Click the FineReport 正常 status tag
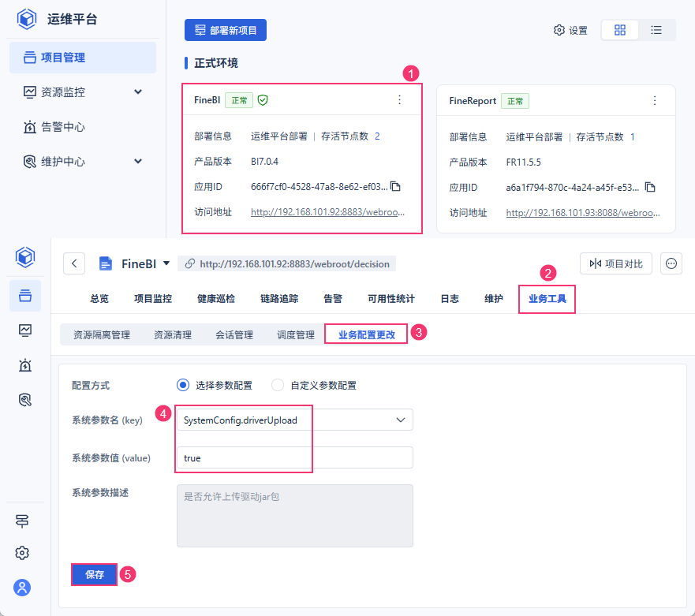695x616 pixels. coord(515,101)
